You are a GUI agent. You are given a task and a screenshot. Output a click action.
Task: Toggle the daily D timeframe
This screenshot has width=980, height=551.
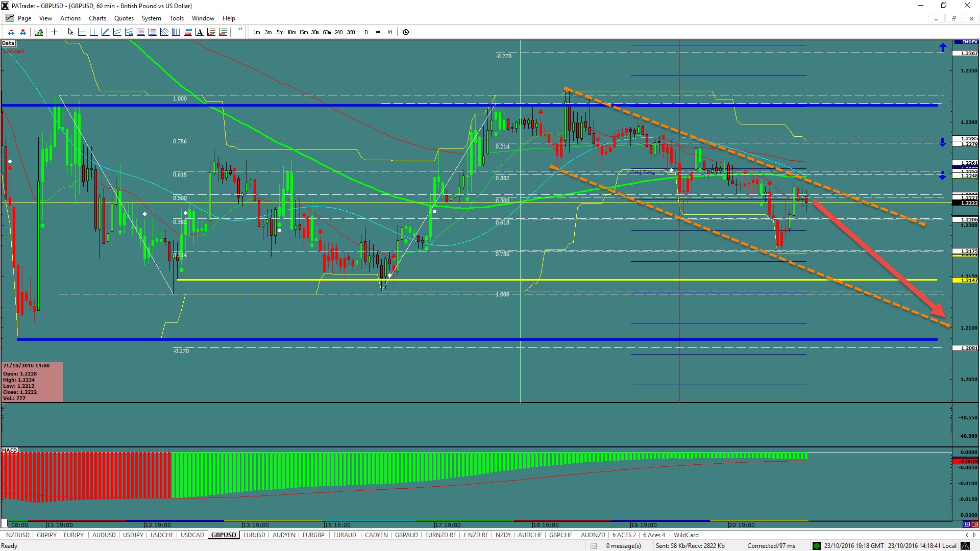(x=366, y=32)
